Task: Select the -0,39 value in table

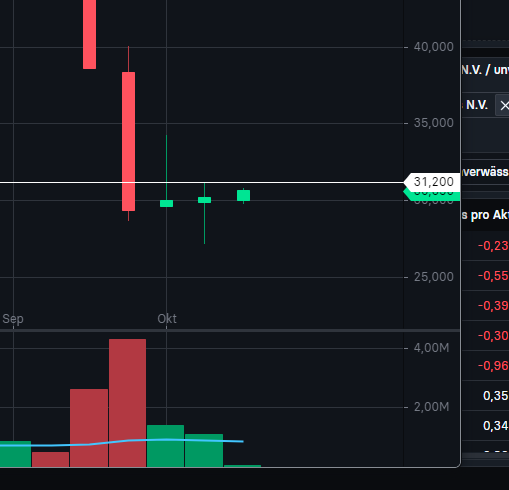Action: tap(493, 306)
